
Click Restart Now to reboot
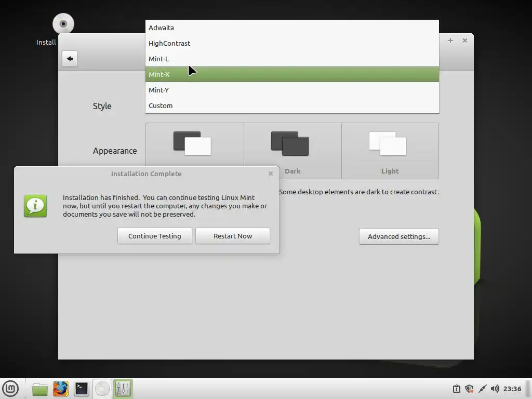point(233,236)
